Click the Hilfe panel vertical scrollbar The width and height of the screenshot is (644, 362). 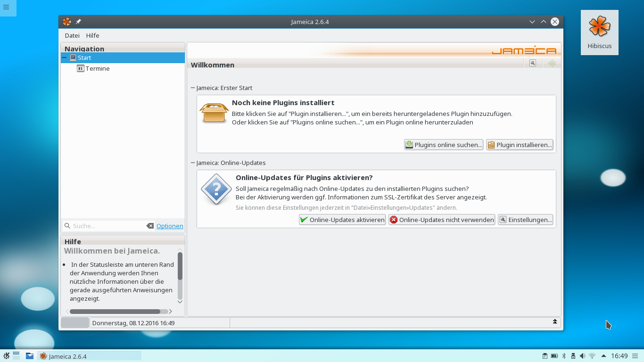coord(180,266)
